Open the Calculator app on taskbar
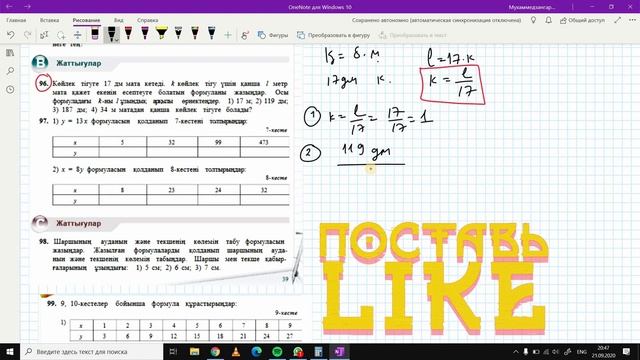The image size is (640, 360). pyautogui.click(x=318, y=351)
